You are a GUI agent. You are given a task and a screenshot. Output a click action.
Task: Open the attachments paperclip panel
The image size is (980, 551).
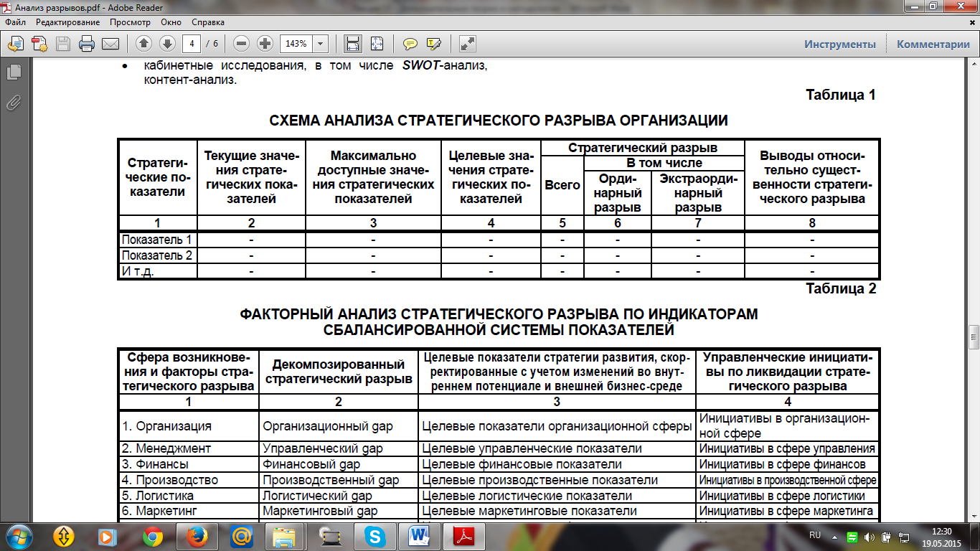point(13,103)
